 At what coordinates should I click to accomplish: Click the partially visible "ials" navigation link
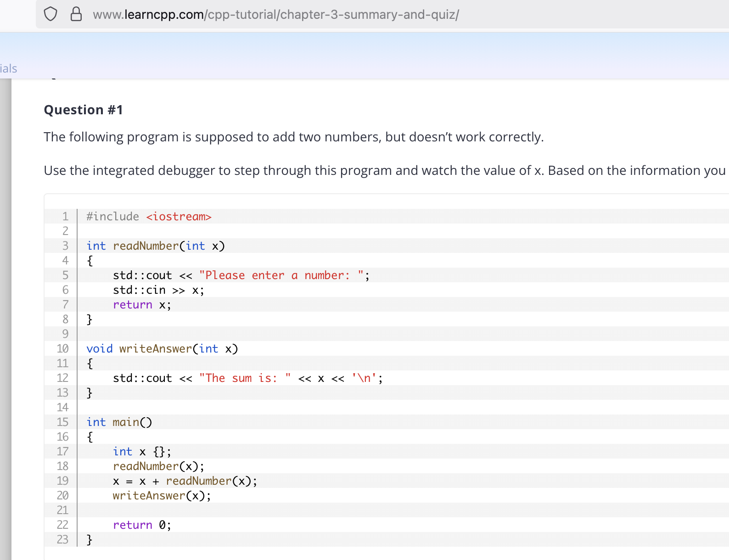[9, 69]
